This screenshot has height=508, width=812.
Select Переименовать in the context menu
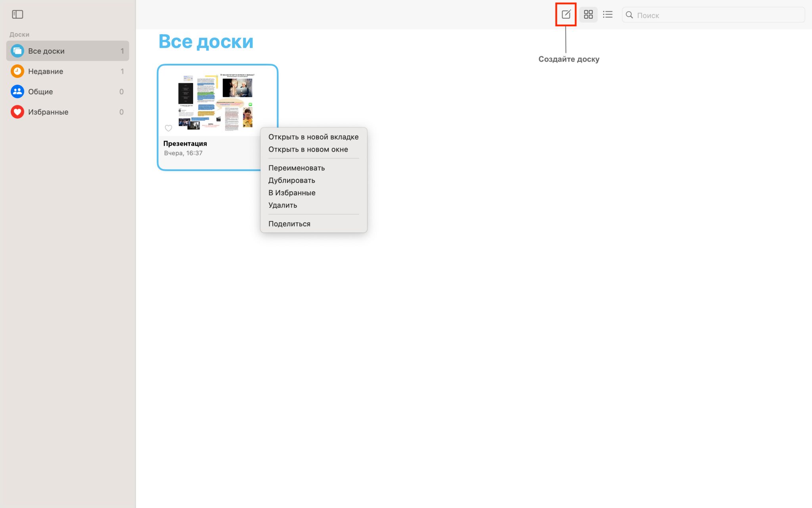297,167
